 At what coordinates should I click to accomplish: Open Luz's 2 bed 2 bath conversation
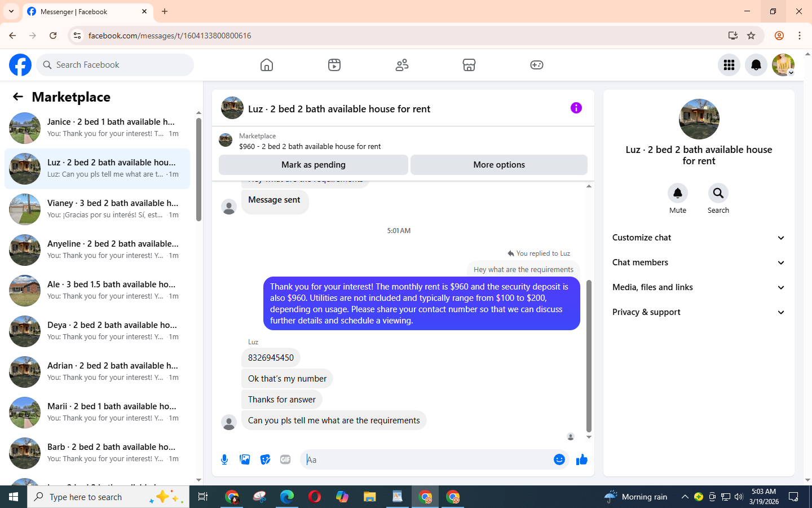click(97, 169)
